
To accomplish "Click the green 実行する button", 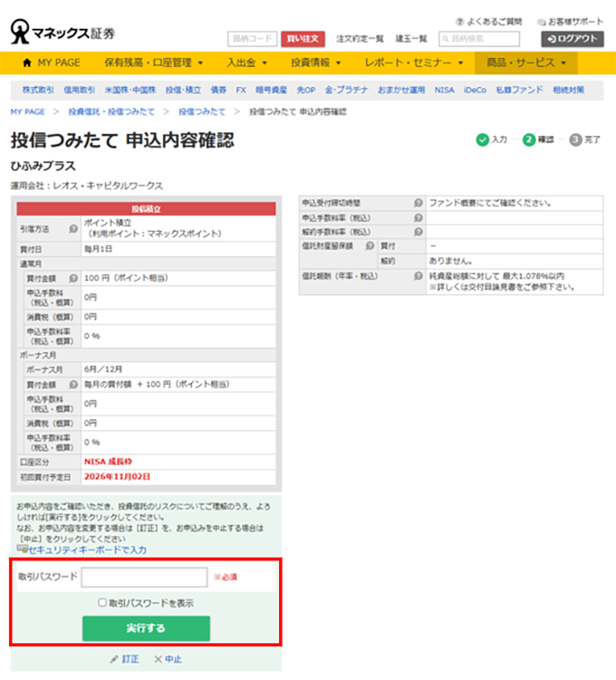I will click(146, 628).
